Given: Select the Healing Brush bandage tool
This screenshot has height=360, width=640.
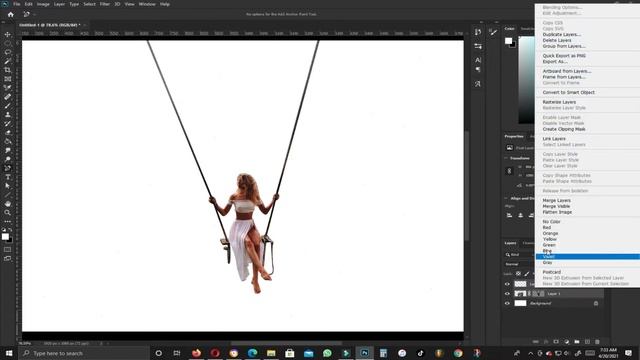Looking at the screenshot, I should [7, 97].
